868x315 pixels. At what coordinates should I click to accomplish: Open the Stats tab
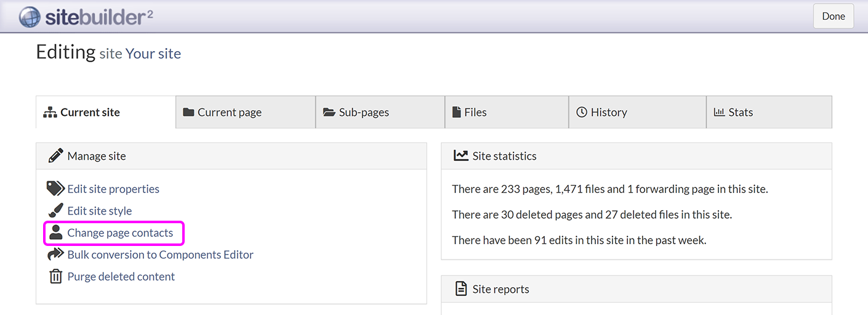(x=740, y=112)
